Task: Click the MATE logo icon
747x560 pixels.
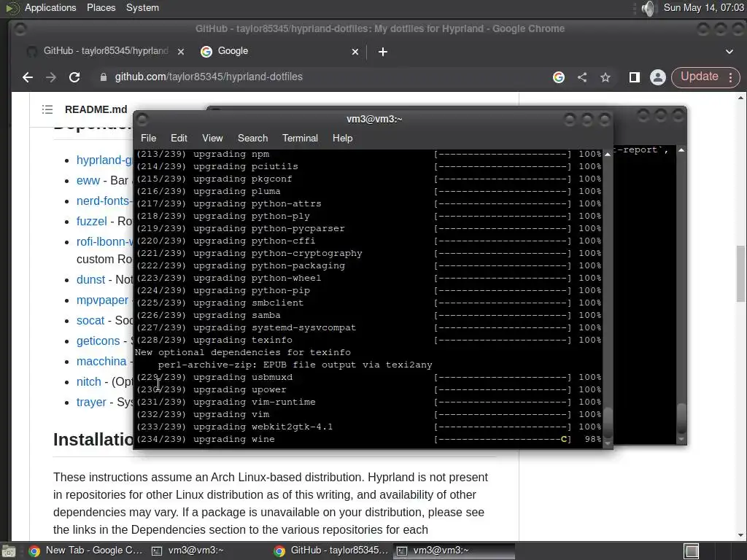Action: click(12, 7)
